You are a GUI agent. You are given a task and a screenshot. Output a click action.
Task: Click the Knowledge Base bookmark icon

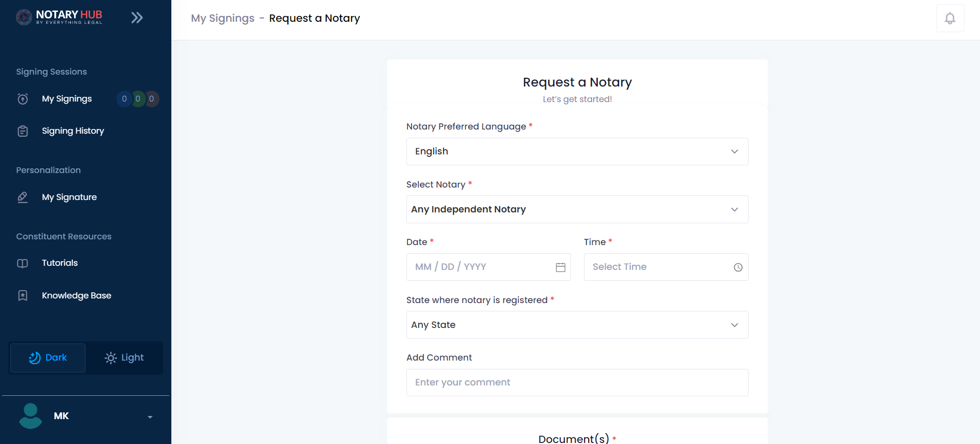point(23,295)
